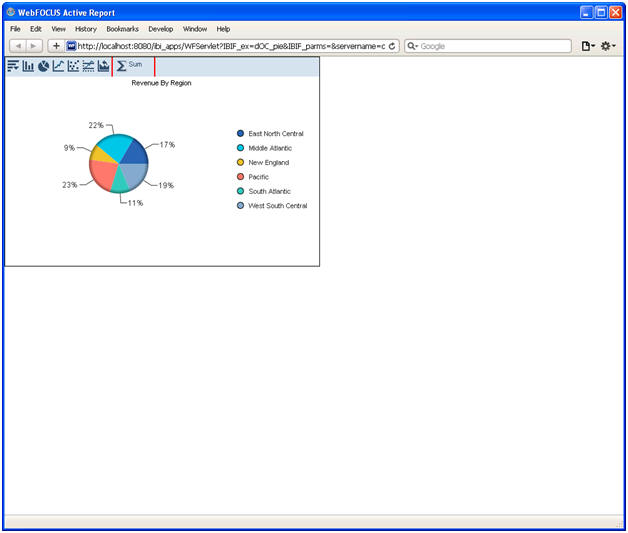Click the teal South Atlantic pie slice

119,183
